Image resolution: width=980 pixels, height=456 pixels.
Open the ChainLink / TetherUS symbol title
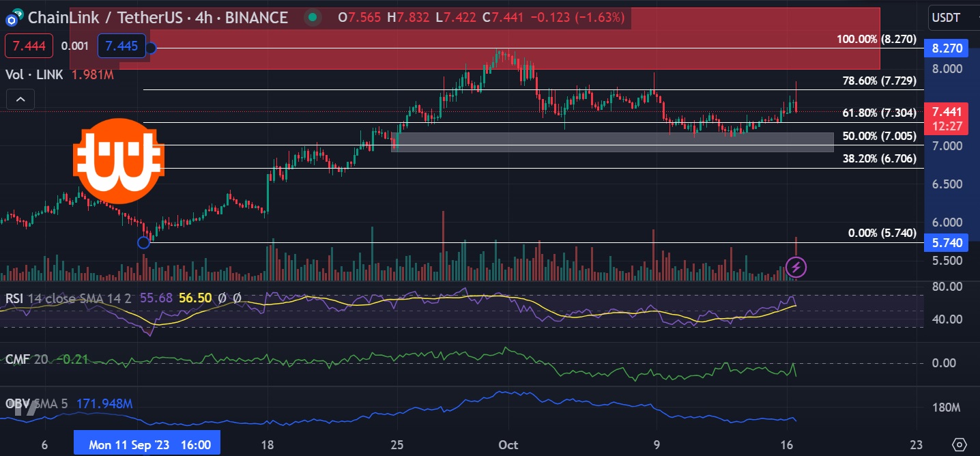tap(158, 18)
